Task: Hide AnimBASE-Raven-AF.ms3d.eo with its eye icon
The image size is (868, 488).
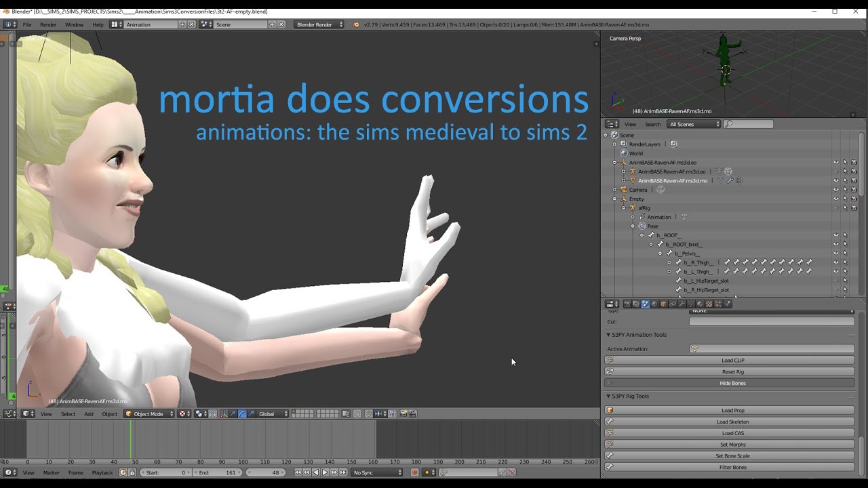Action: [x=836, y=163]
